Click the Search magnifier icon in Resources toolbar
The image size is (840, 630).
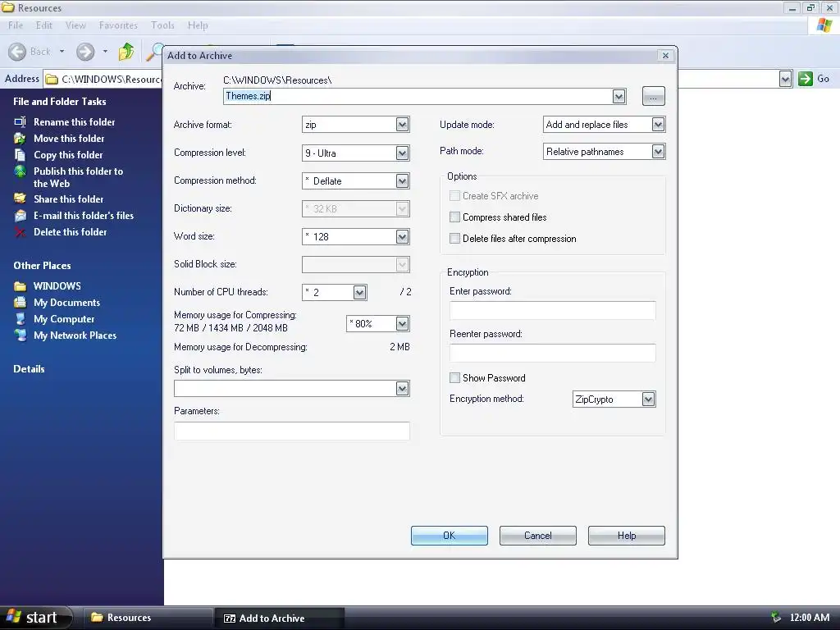(155, 52)
